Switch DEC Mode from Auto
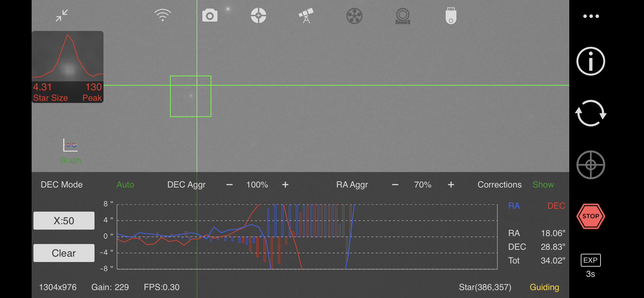Image resolution: width=644 pixels, height=298 pixels. (x=125, y=185)
